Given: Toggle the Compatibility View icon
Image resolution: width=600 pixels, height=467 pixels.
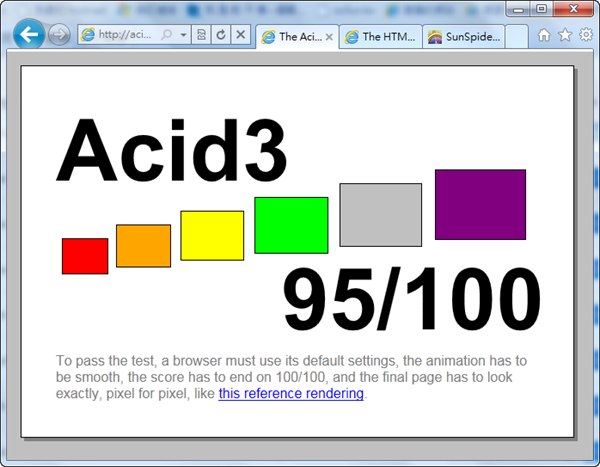Looking at the screenshot, I should click(x=201, y=35).
